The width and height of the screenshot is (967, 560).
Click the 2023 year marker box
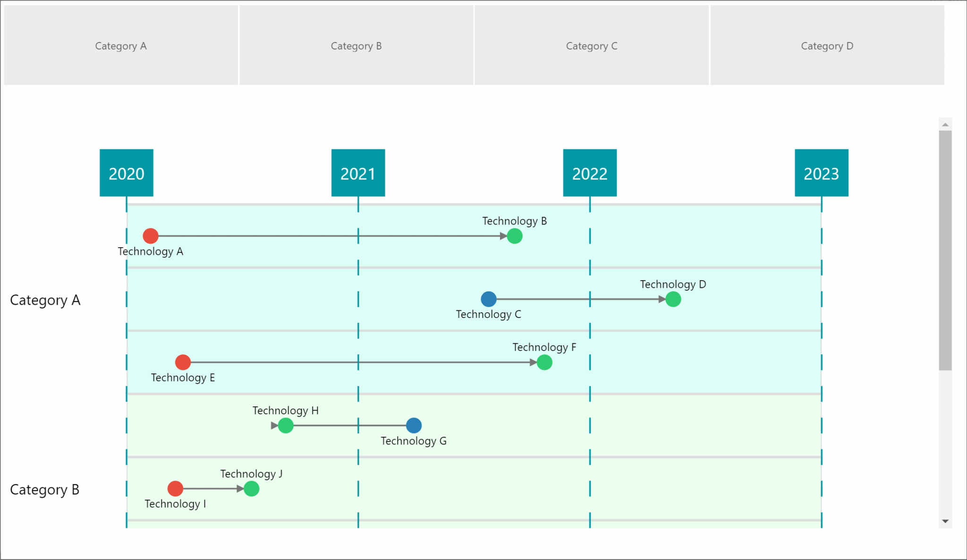pyautogui.click(x=822, y=173)
